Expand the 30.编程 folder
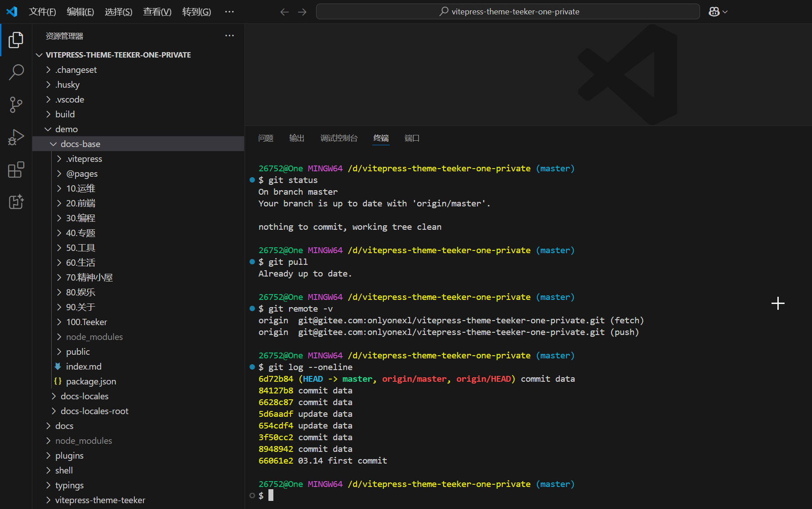 click(138, 218)
